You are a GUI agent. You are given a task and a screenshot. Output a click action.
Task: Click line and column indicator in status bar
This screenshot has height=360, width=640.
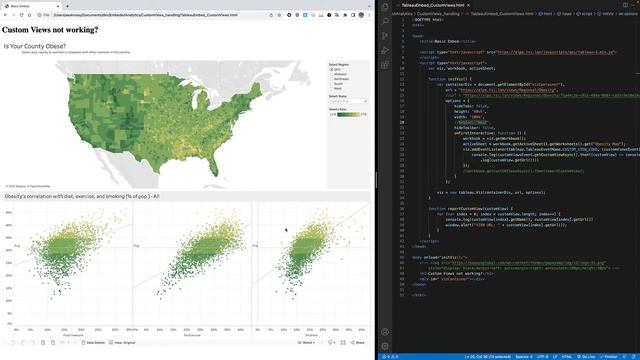point(487,357)
